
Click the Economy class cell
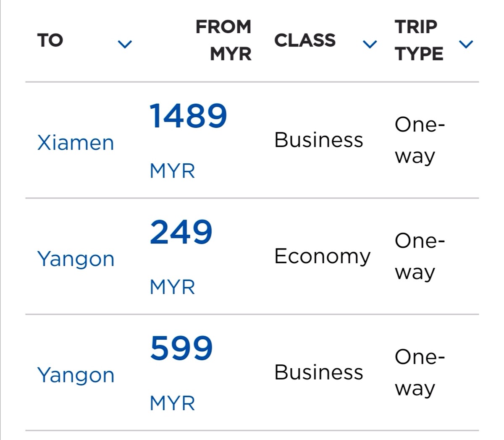(x=323, y=257)
